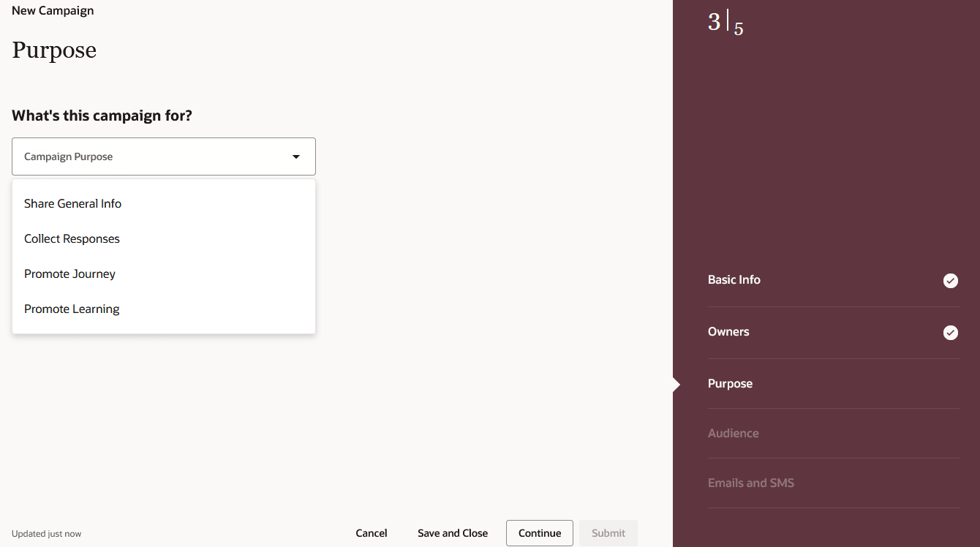Choose Promote Journey option
Viewport: 980px width, 547px height.
coord(69,273)
